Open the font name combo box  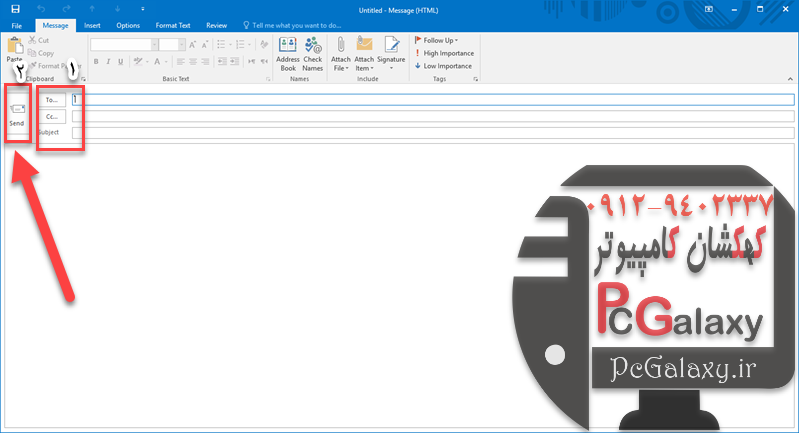click(120, 45)
